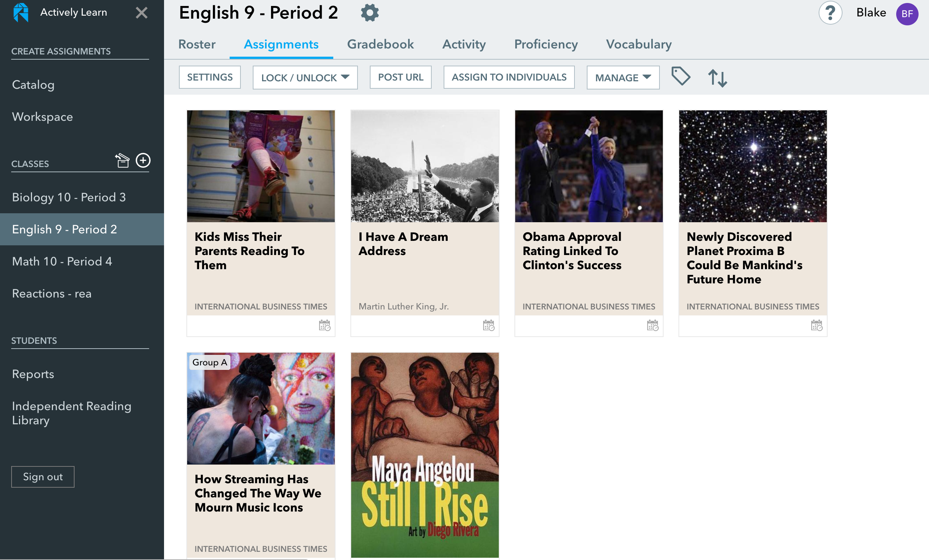Add a new class with plus icon
This screenshot has width=929, height=560.
click(143, 160)
